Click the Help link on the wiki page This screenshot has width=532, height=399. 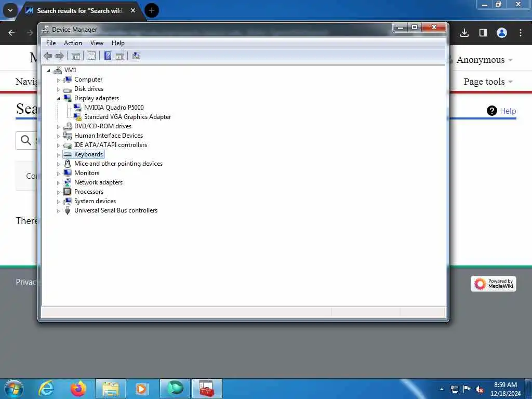pos(508,111)
